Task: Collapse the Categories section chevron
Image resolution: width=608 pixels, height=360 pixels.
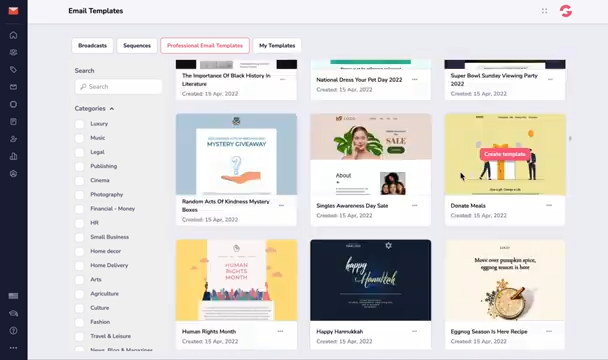Action: [x=112, y=109]
